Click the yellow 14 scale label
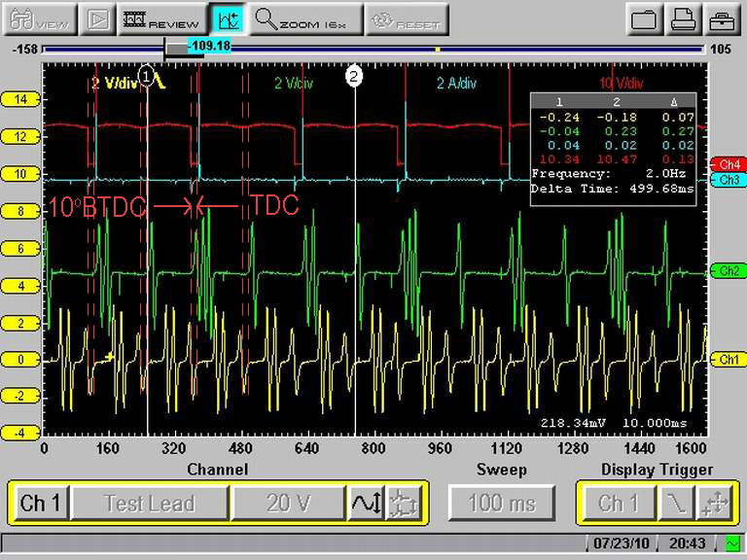The image size is (747, 560). coord(20,99)
